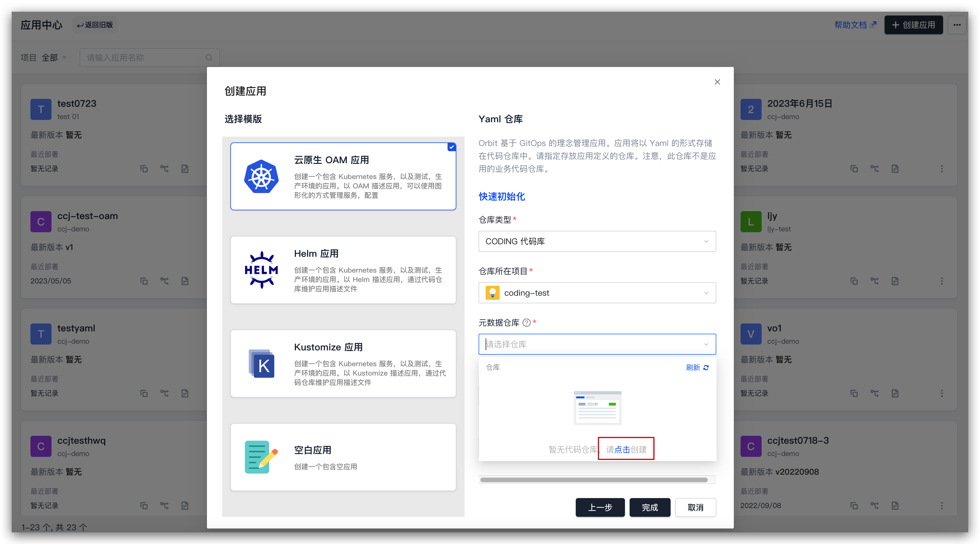Click the topology icon on ccjtesthwq card
Image resolution: width=980 pixels, height=544 pixels.
point(164,506)
